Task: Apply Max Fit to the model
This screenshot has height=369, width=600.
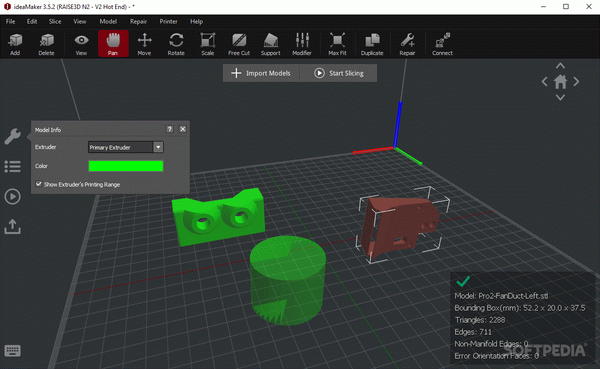Action: coord(337,44)
